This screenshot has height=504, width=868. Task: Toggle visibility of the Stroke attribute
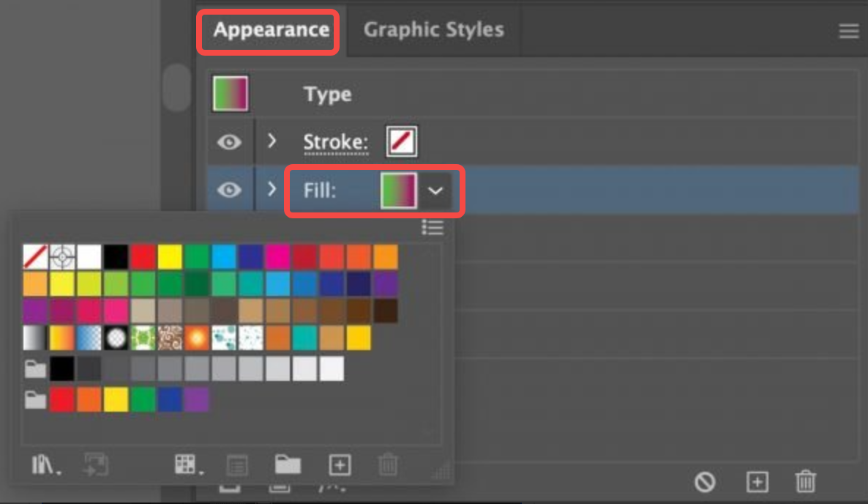(x=230, y=142)
